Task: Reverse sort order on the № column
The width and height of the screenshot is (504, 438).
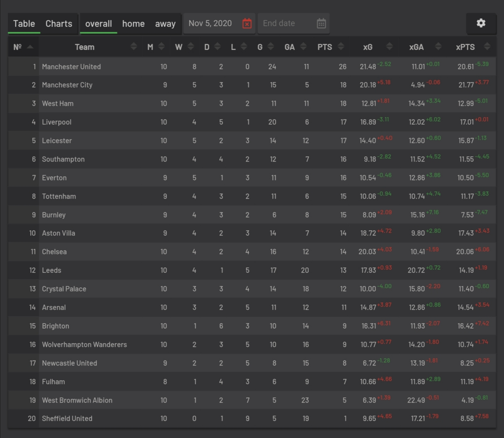Action: pyautogui.click(x=30, y=46)
